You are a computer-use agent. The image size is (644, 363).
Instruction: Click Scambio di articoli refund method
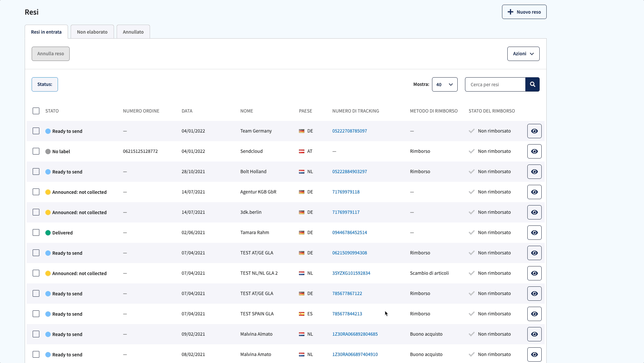point(429,273)
